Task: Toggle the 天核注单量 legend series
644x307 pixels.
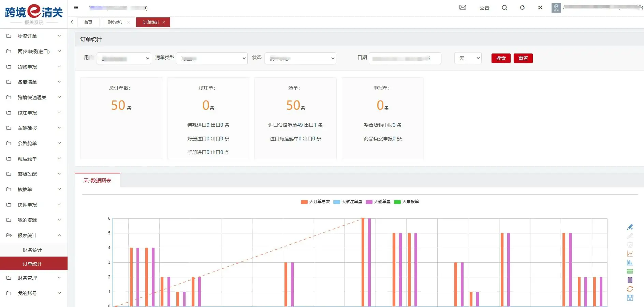Action: 349,202
